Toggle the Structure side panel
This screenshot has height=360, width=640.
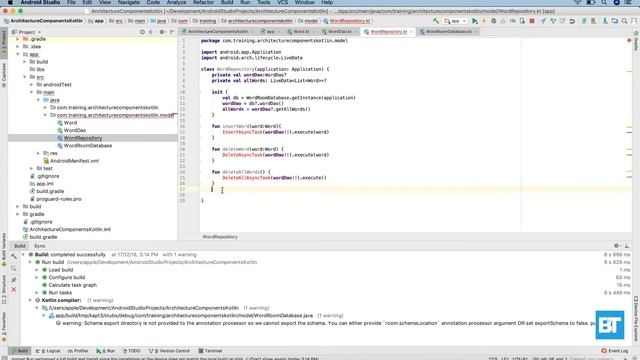(x=4, y=289)
